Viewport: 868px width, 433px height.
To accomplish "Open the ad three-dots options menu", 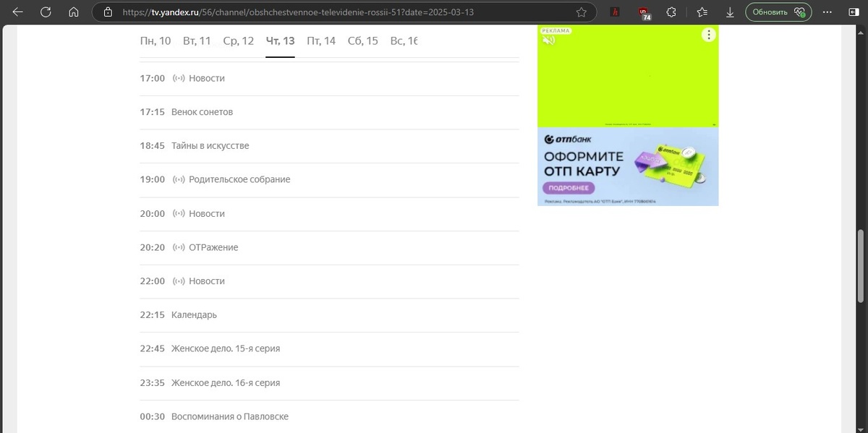I will coord(709,35).
